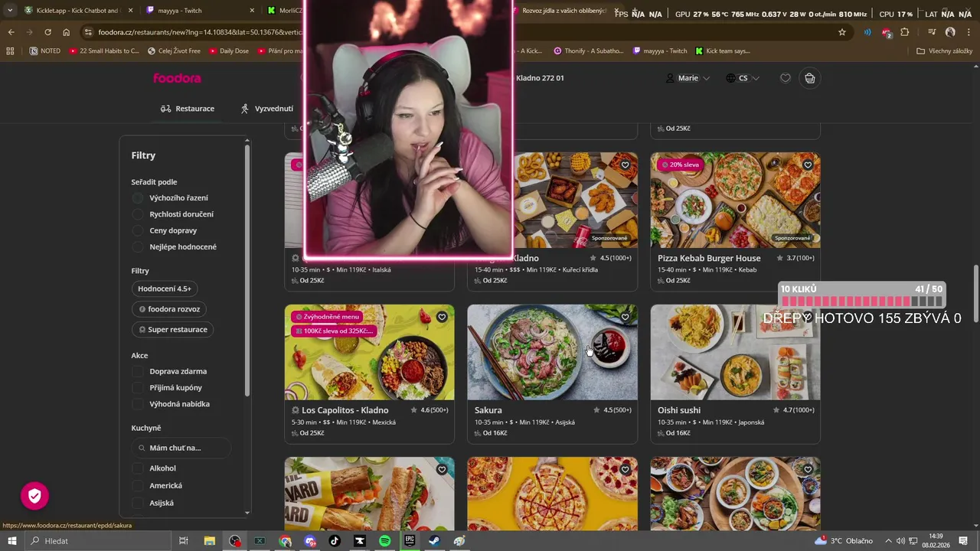The width and height of the screenshot is (980, 551).
Task: Select the Výchozího řazení sort option
Action: pyautogui.click(x=138, y=198)
